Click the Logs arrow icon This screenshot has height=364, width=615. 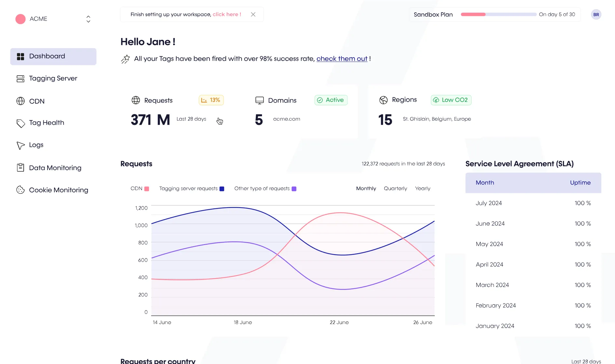pos(20,145)
